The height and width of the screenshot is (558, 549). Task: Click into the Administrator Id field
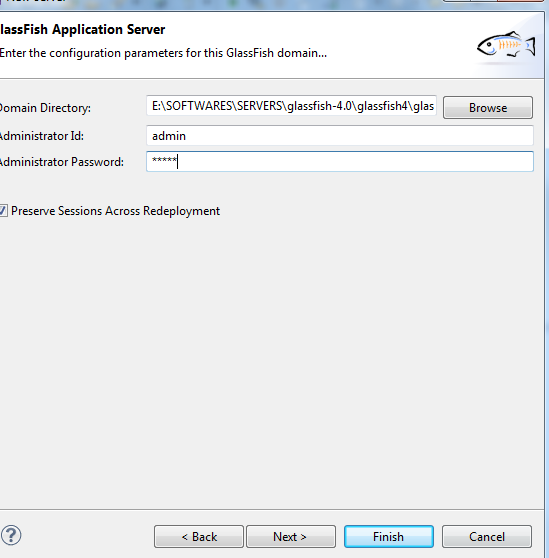tap(340, 136)
